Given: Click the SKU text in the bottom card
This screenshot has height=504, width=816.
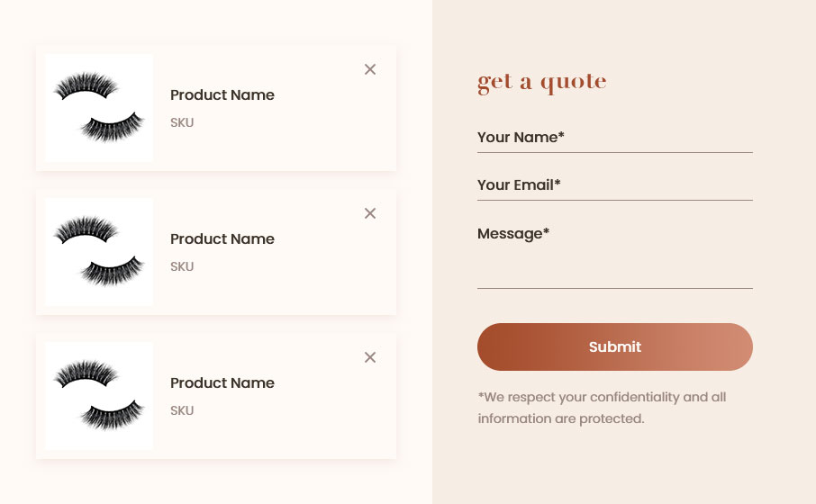Looking at the screenshot, I should 182,411.
